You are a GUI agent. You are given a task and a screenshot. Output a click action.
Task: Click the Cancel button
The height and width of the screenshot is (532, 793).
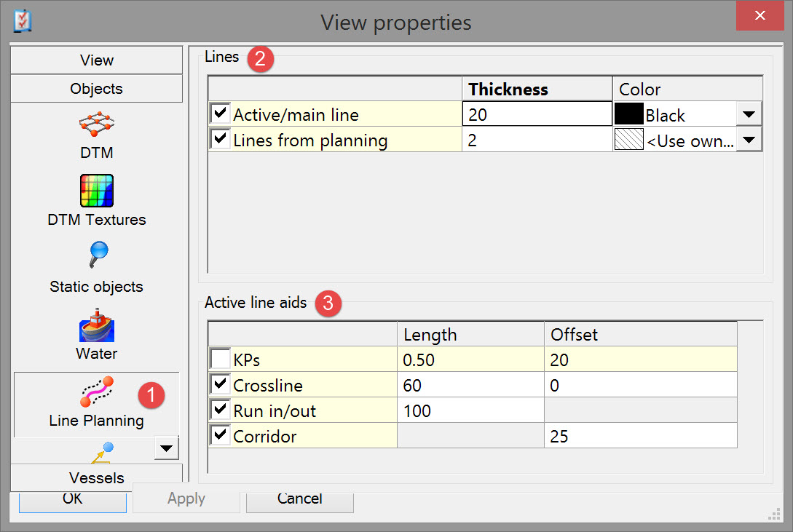(299, 499)
